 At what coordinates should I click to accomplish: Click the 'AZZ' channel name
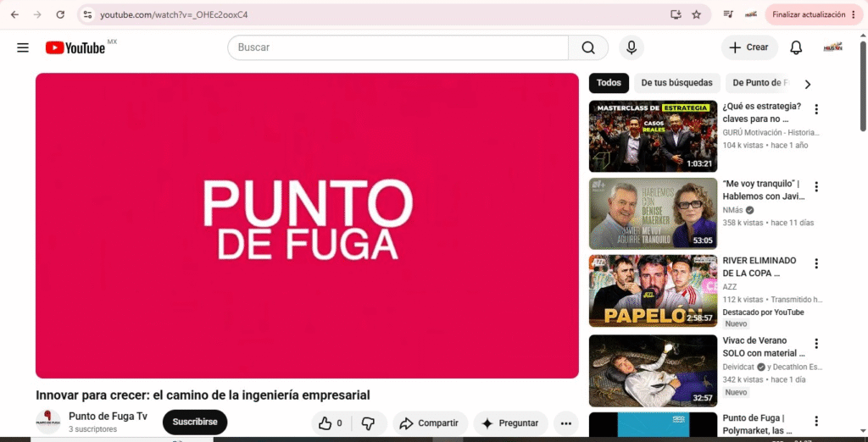(x=730, y=286)
